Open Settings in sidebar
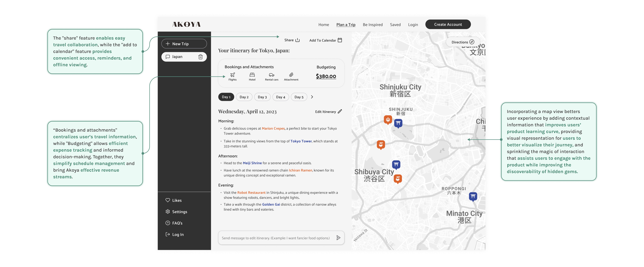The width and height of the screenshot is (644, 267). click(x=176, y=212)
